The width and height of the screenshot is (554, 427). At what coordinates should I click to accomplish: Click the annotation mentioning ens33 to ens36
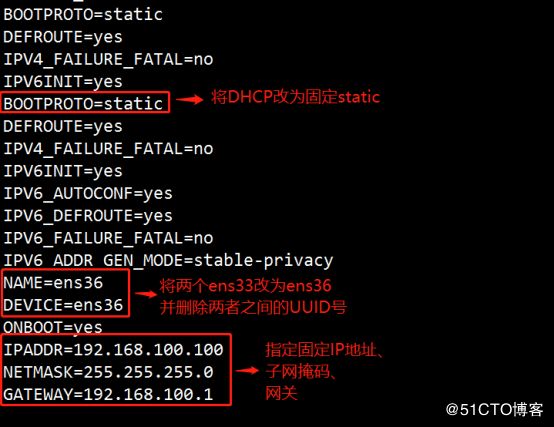coord(245,285)
